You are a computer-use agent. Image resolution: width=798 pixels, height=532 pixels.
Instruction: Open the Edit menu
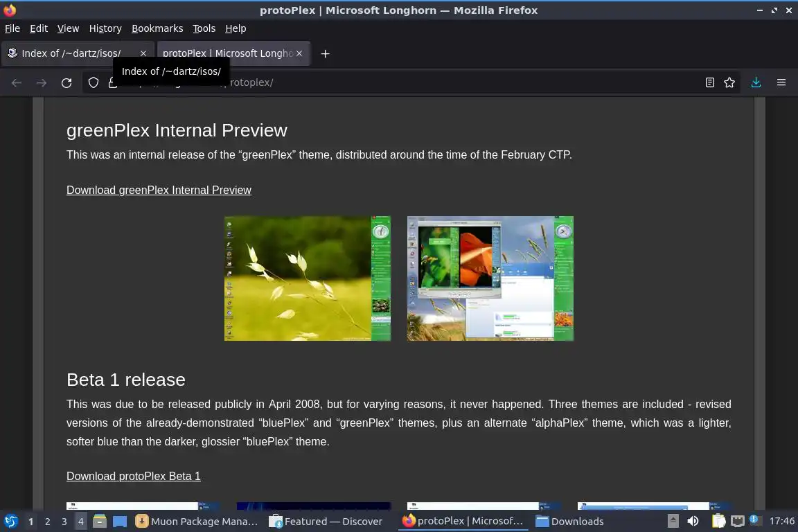[39, 28]
